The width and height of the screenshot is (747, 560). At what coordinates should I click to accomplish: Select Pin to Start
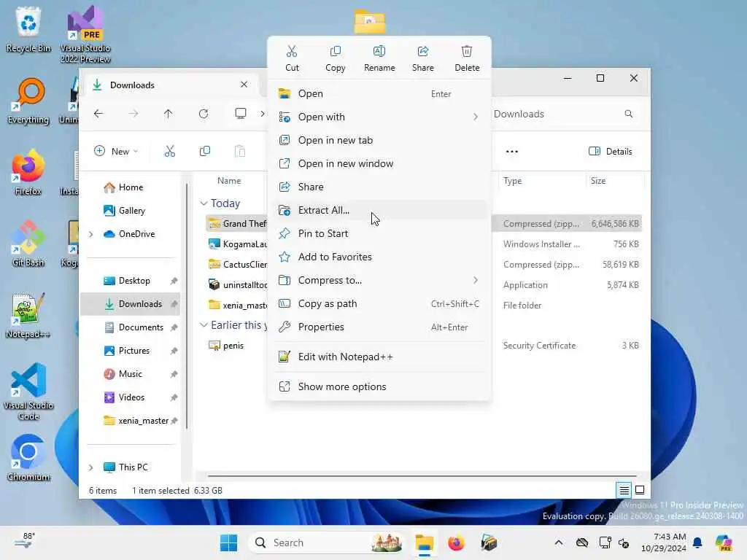[379, 234]
